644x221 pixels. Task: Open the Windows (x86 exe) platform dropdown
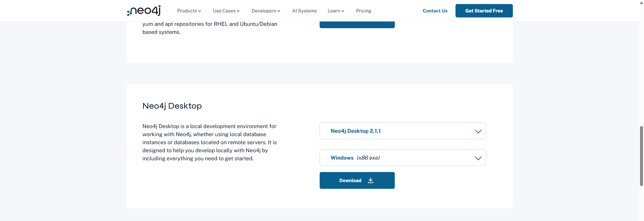402,158
